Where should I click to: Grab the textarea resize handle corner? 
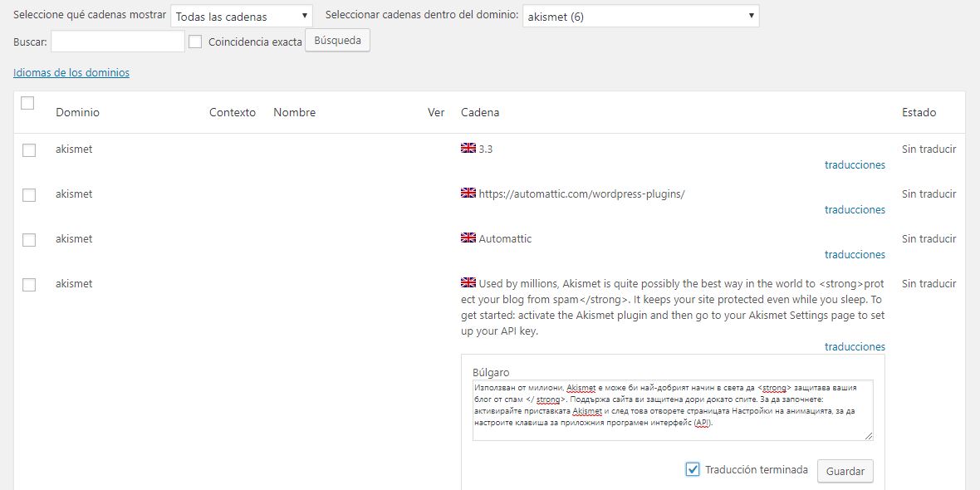coord(869,436)
